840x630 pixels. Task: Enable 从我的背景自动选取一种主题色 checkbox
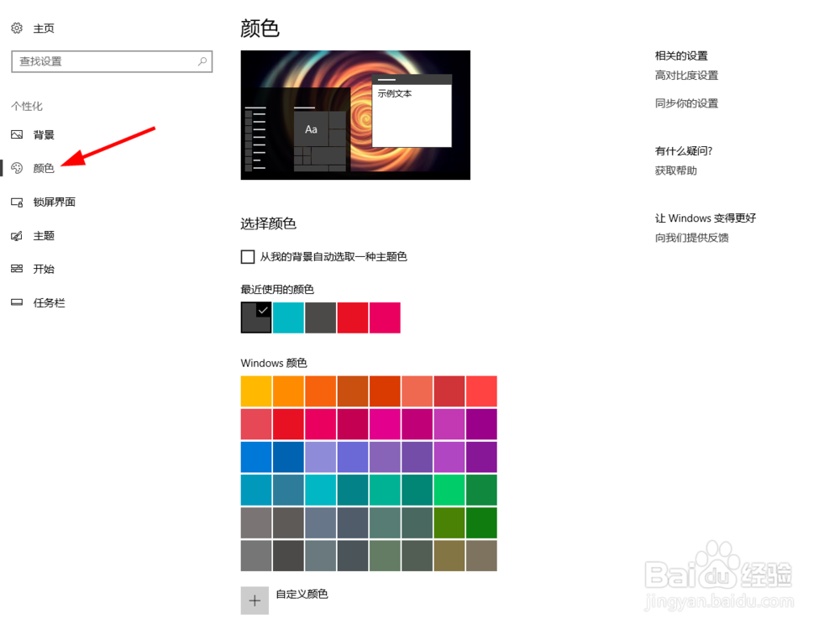(248, 256)
